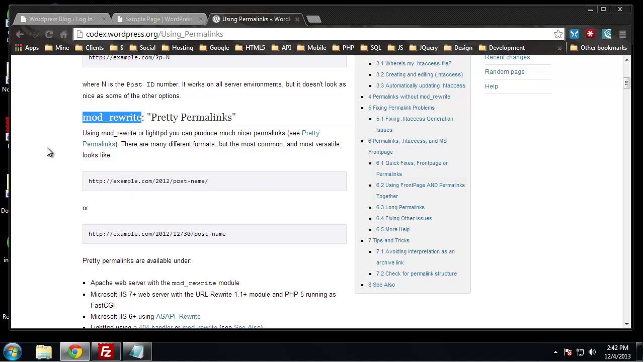Jump to 6 Permalinks, .htaccess, and MS Frontpage
The image size is (644, 362).
(x=408, y=146)
